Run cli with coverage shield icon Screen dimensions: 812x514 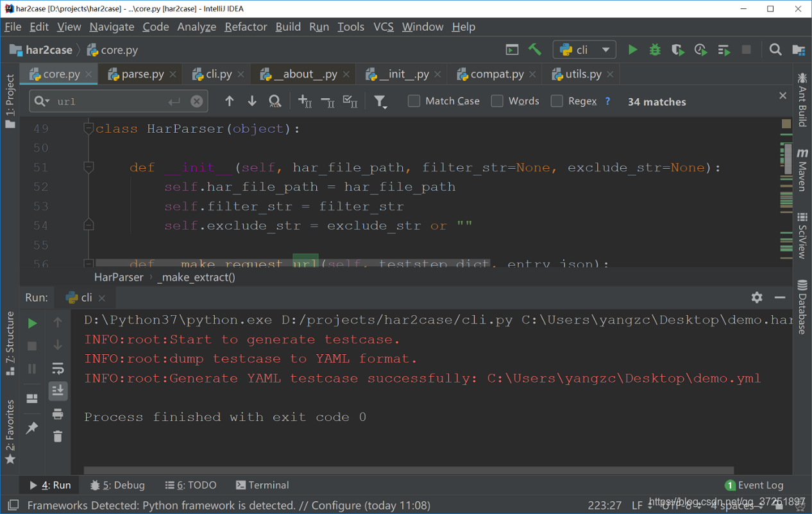pos(677,49)
